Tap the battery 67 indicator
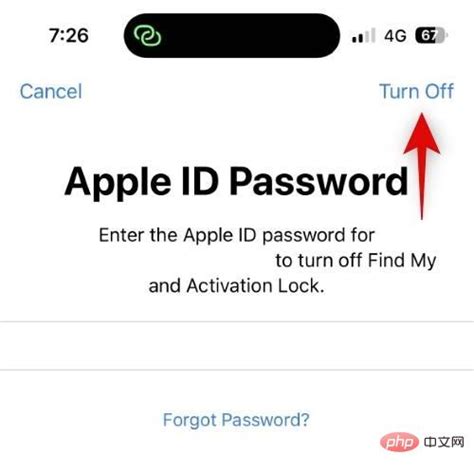Image resolution: width=474 pixels, height=473 pixels. [431, 35]
